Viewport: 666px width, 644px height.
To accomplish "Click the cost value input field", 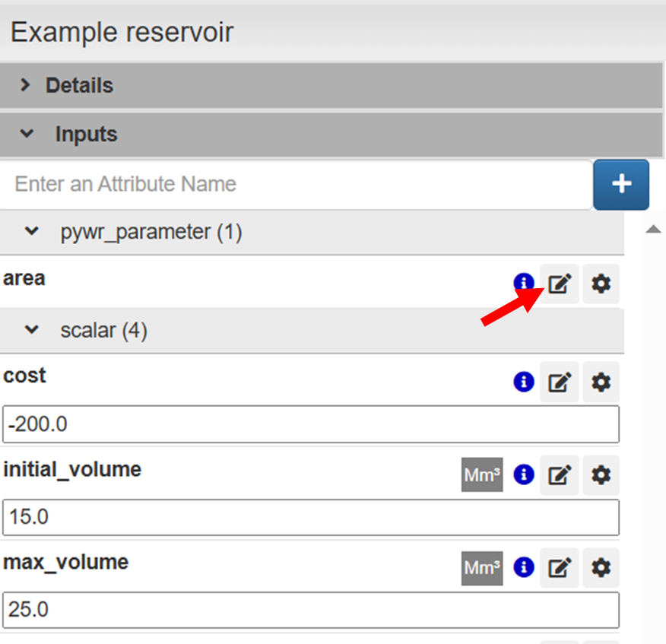I will click(310, 424).
